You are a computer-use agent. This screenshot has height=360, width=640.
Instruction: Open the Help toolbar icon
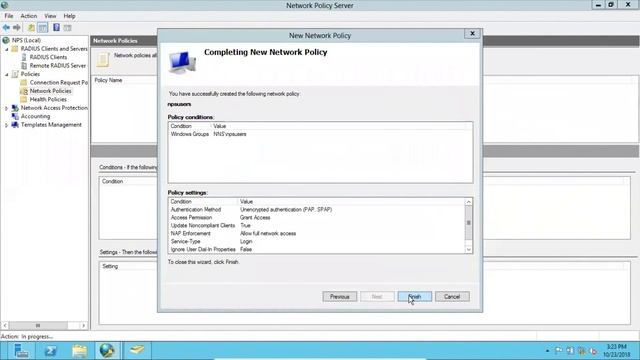[x=56, y=28]
